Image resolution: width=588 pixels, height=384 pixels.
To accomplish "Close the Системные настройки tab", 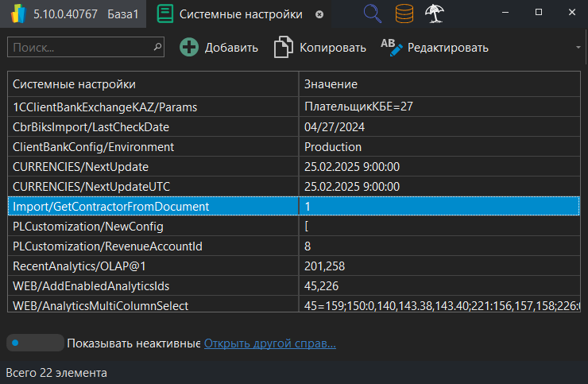I will [319, 14].
